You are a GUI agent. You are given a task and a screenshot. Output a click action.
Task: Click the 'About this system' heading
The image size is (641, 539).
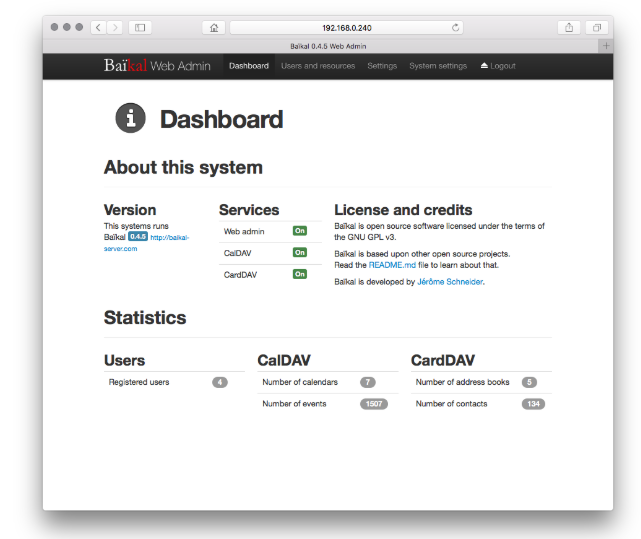click(x=183, y=168)
